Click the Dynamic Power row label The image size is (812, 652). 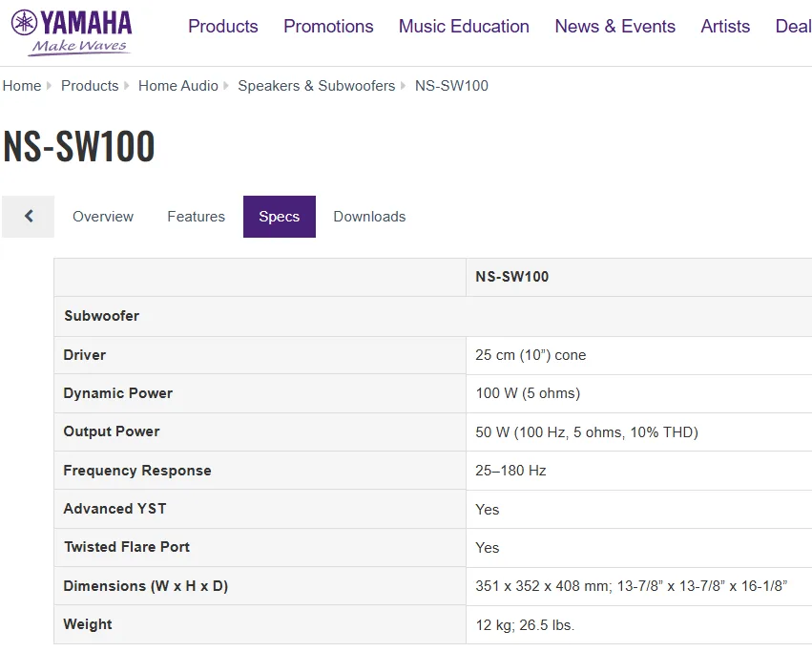[x=117, y=393]
